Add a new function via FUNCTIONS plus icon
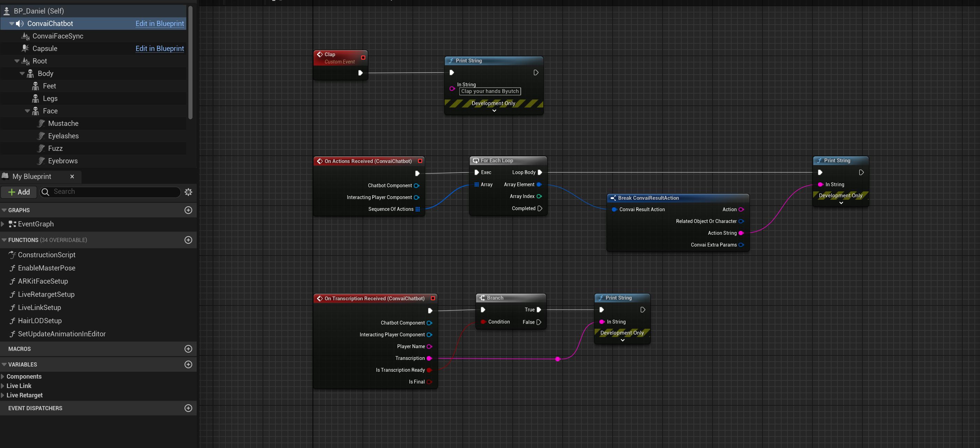 click(x=188, y=240)
